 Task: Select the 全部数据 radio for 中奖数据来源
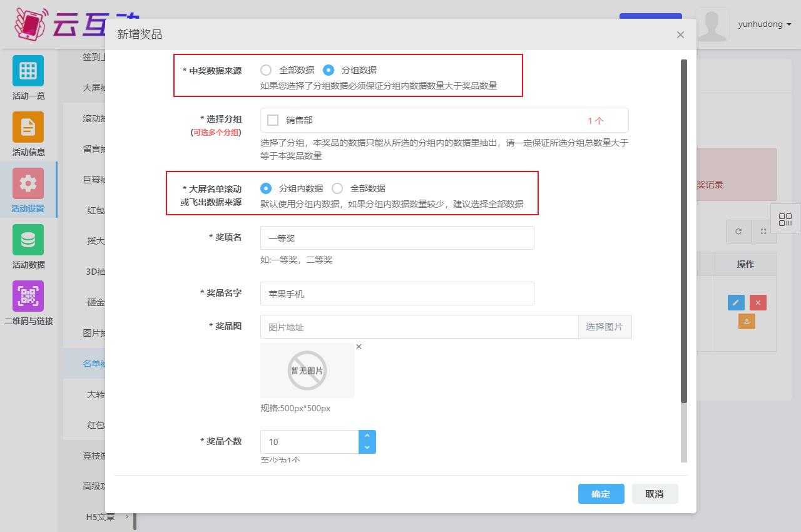pos(266,70)
